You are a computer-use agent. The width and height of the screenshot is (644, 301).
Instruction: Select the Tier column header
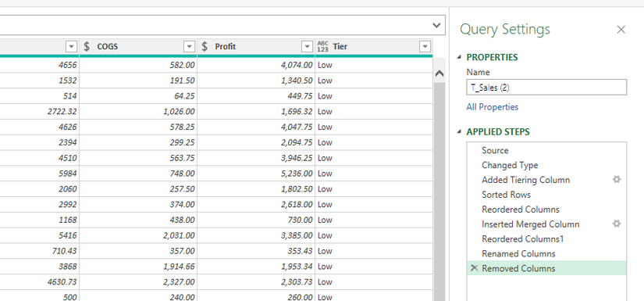click(374, 47)
